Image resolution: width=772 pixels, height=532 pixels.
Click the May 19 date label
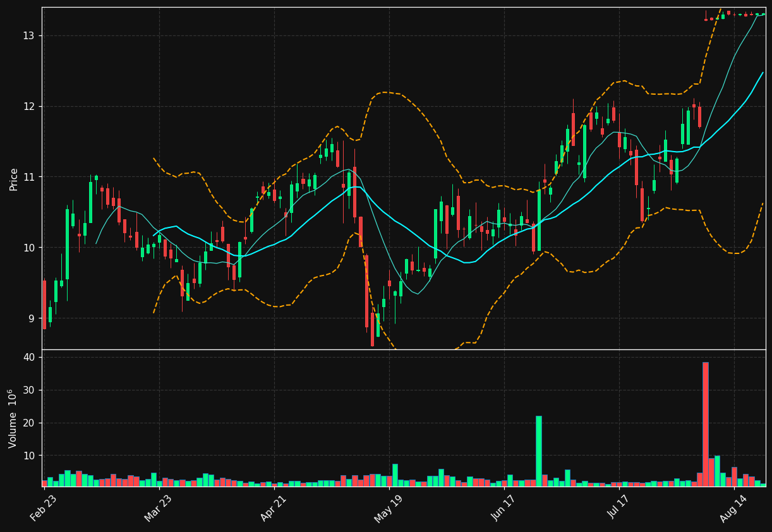(389, 508)
